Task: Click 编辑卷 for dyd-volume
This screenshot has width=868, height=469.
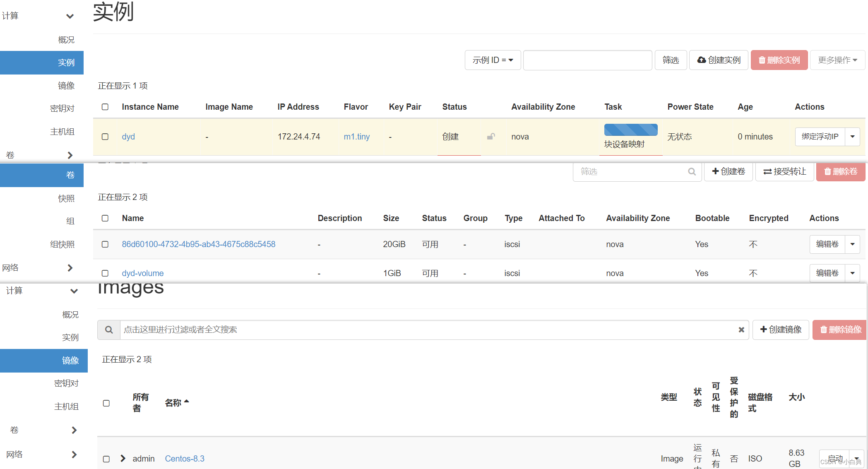Action: click(x=827, y=273)
